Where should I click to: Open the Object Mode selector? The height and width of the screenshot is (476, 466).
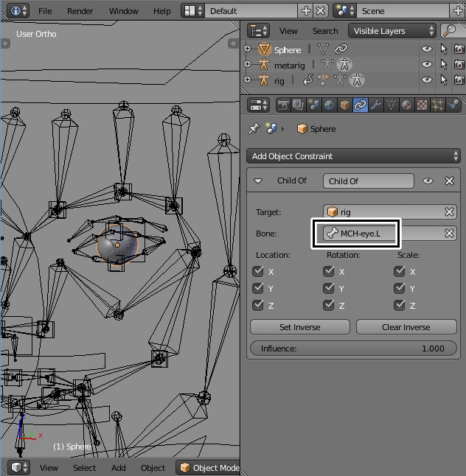[x=208, y=468]
